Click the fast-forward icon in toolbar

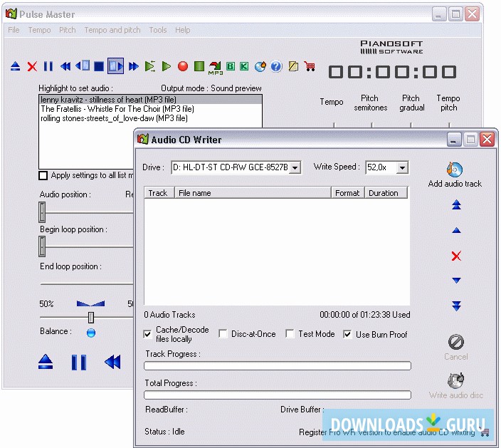pos(133,66)
